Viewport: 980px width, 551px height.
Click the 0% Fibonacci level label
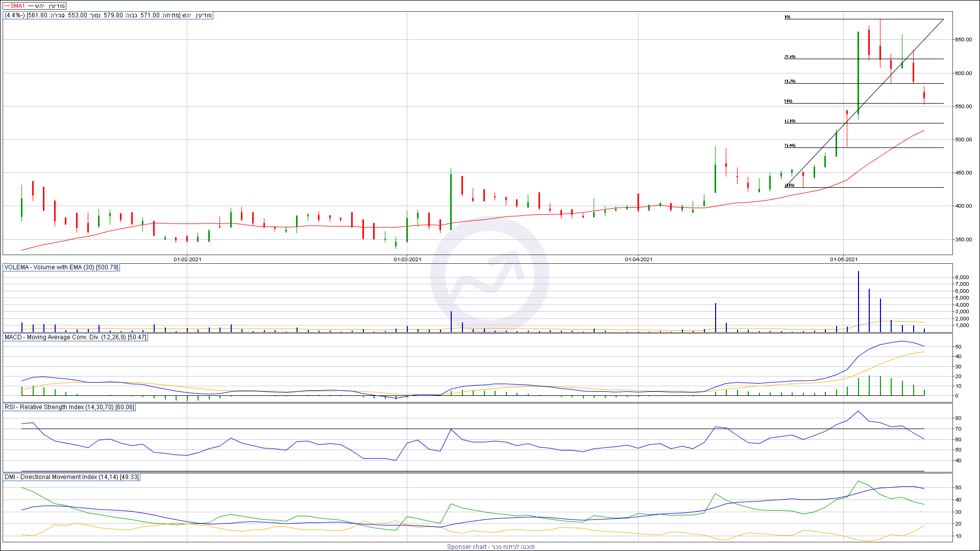tap(787, 17)
